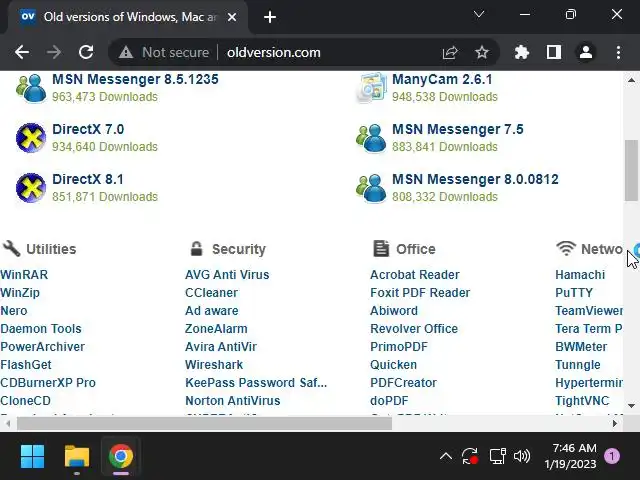
Task: Click the MSN Messenger 7.5 buddy icon
Action: click(x=371, y=138)
